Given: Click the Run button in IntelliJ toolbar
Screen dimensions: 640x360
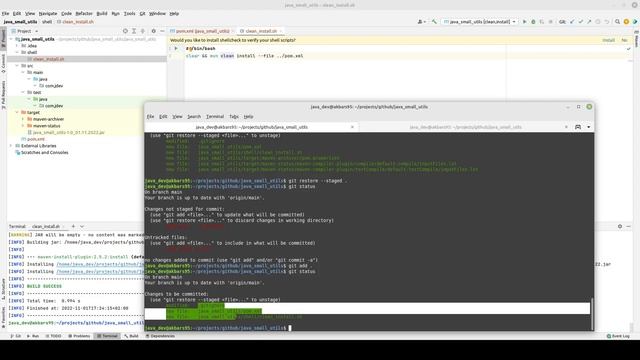Looking at the screenshot, I should [x=524, y=22].
